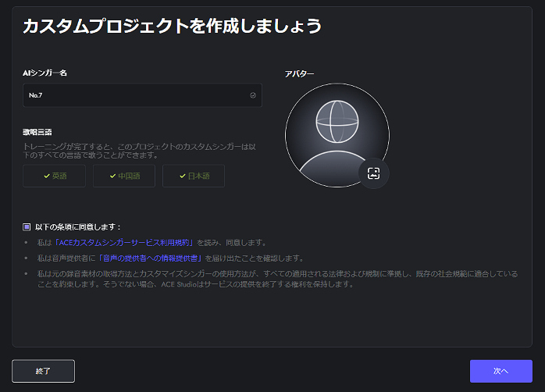Open the 音声の提供者への情報提供書 link
This screenshot has height=392, width=545.
[151, 258]
